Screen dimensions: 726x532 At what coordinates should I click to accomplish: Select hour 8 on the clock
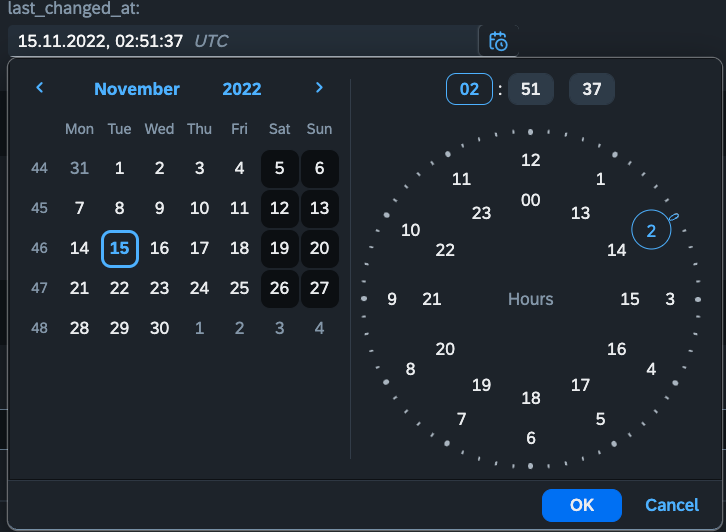click(x=410, y=369)
